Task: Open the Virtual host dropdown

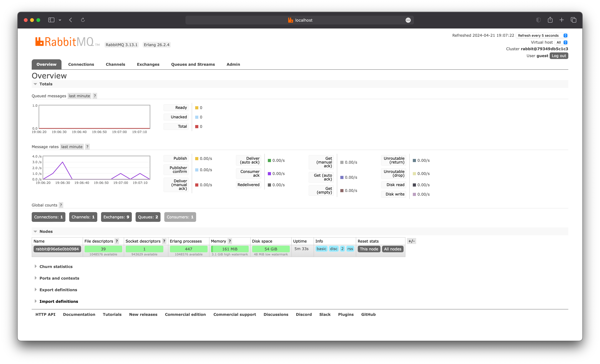Action: click(x=562, y=42)
